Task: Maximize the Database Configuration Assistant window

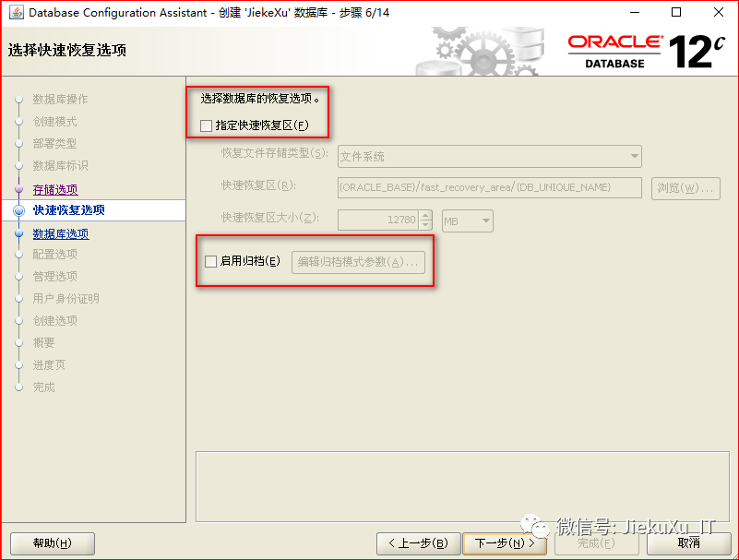Action: [x=676, y=12]
